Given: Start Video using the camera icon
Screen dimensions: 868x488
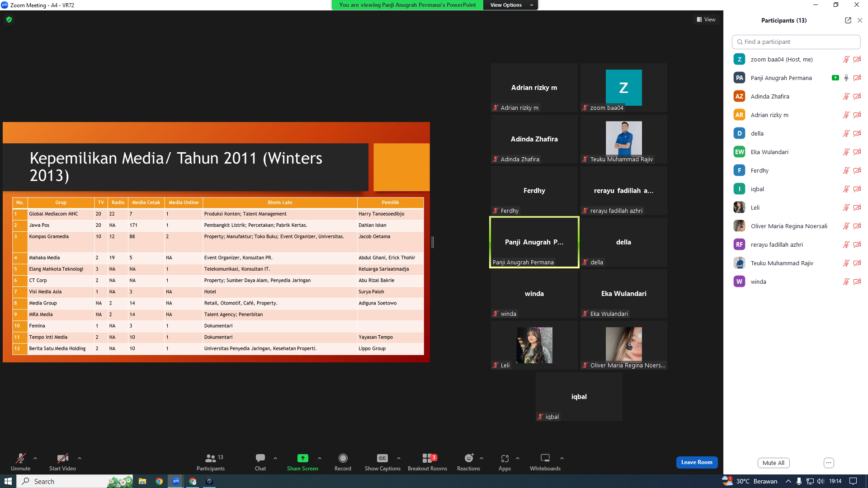Looking at the screenshot, I should click(x=62, y=458).
